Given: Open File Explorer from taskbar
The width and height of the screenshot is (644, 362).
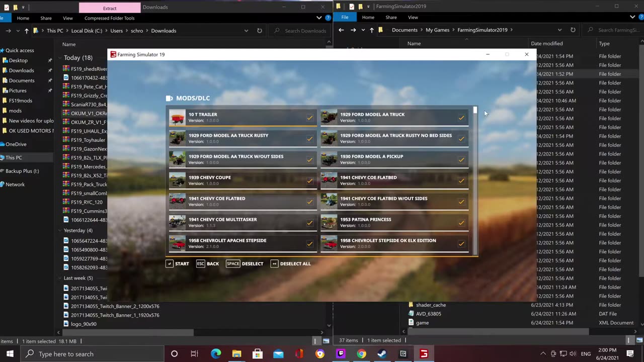Looking at the screenshot, I should point(236,354).
